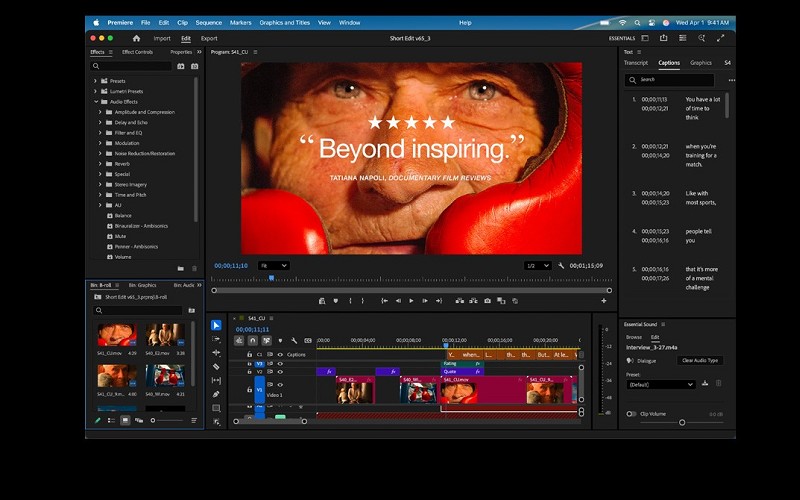Step back one frame
This screenshot has height=500, width=800.
point(398,301)
